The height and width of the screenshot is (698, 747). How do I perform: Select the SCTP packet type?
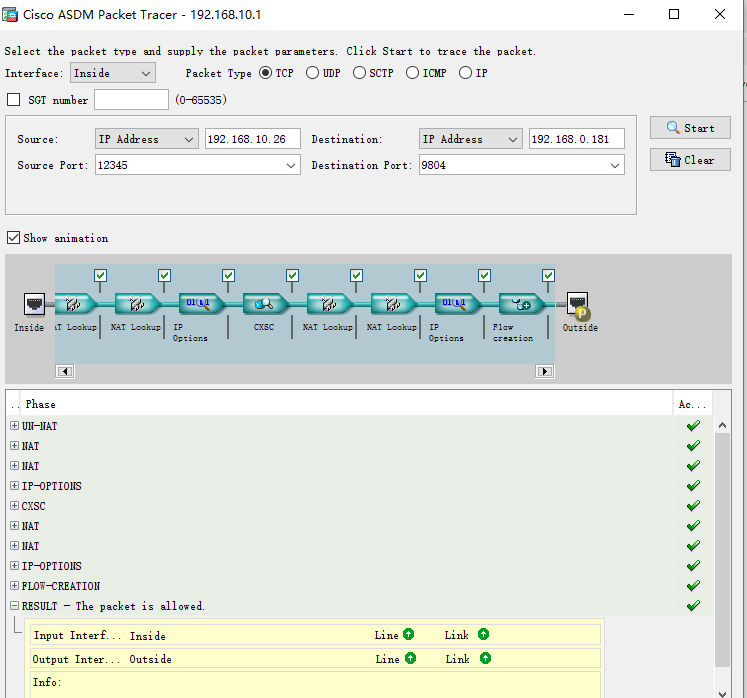359,73
